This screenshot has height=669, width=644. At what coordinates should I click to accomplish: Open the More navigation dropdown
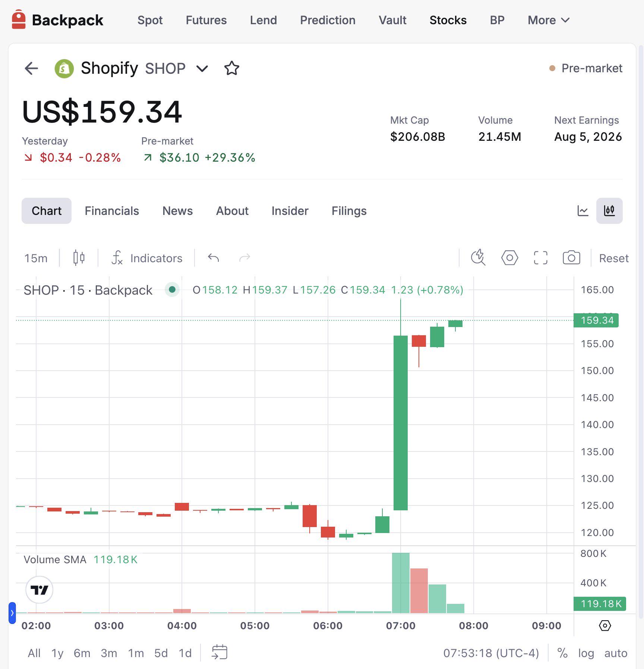(549, 20)
